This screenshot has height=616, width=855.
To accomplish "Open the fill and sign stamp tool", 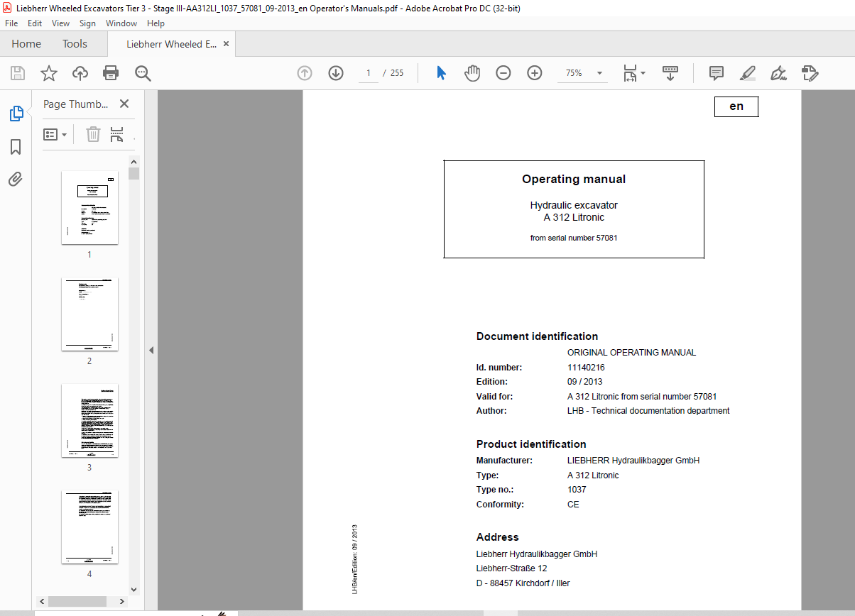I will [x=810, y=73].
